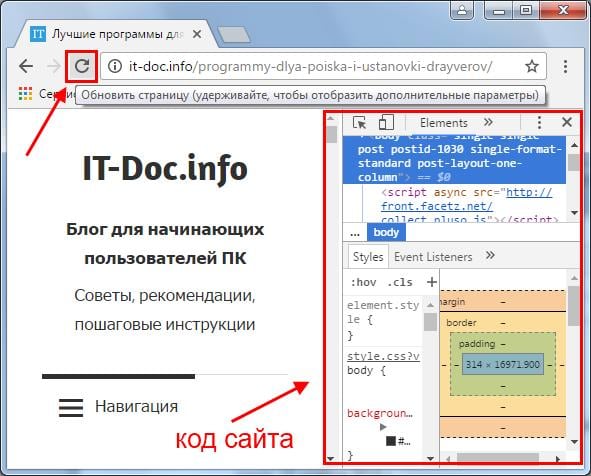Open the Apps grid in bookmarks bar
The width and height of the screenshot is (591, 476).
25,93
